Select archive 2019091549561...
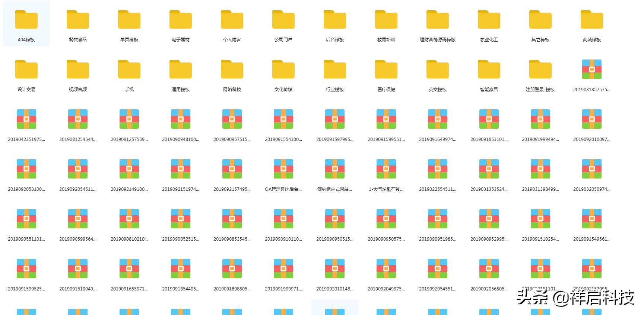 (592, 219)
